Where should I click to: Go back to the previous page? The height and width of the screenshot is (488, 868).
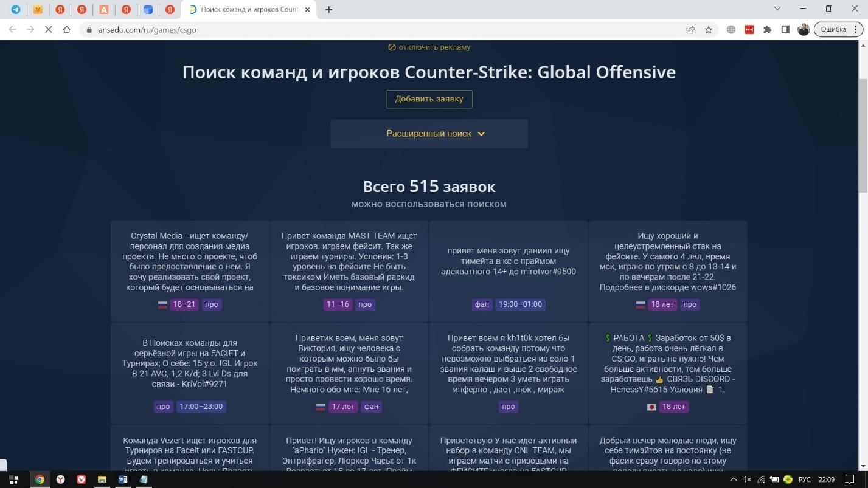click(12, 29)
